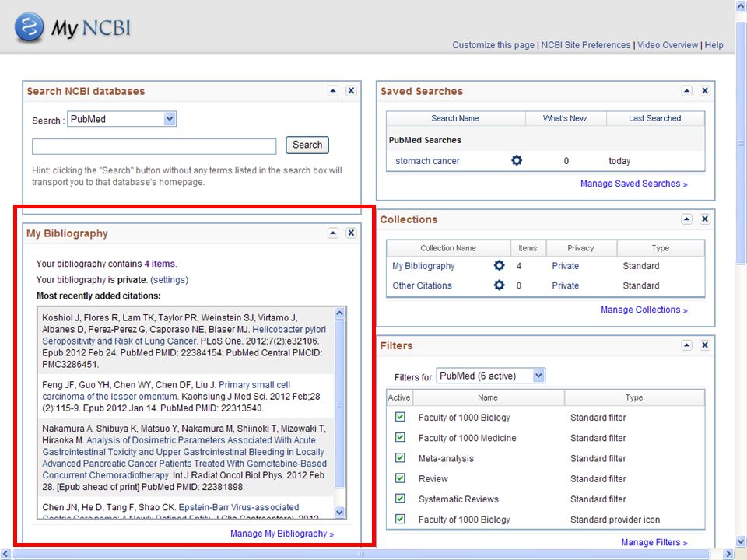Close the My Bibliography panel
The height and width of the screenshot is (560, 747).
pyautogui.click(x=351, y=233)
